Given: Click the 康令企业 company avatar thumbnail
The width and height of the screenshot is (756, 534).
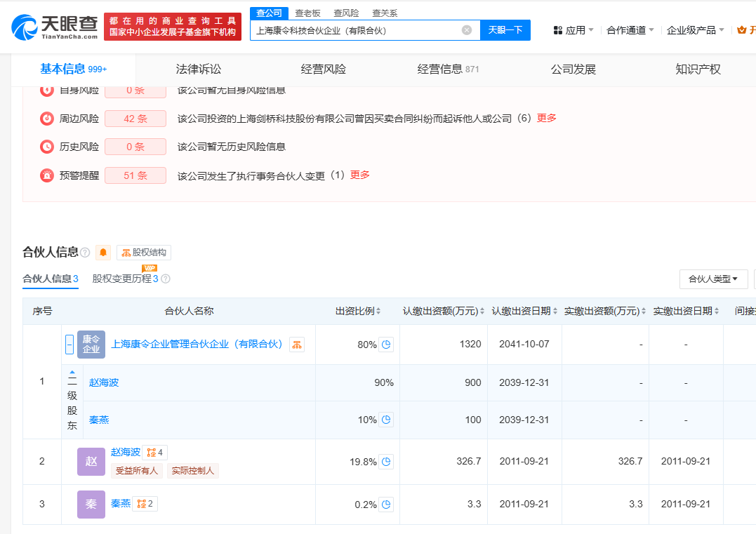Looking at the screenshot, I should tap(91, 345).
